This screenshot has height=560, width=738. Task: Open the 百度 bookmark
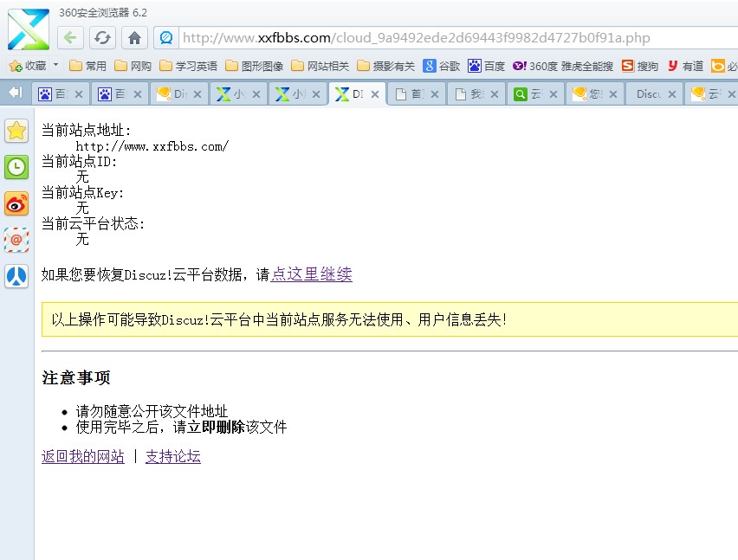click(x=486, y=66)
